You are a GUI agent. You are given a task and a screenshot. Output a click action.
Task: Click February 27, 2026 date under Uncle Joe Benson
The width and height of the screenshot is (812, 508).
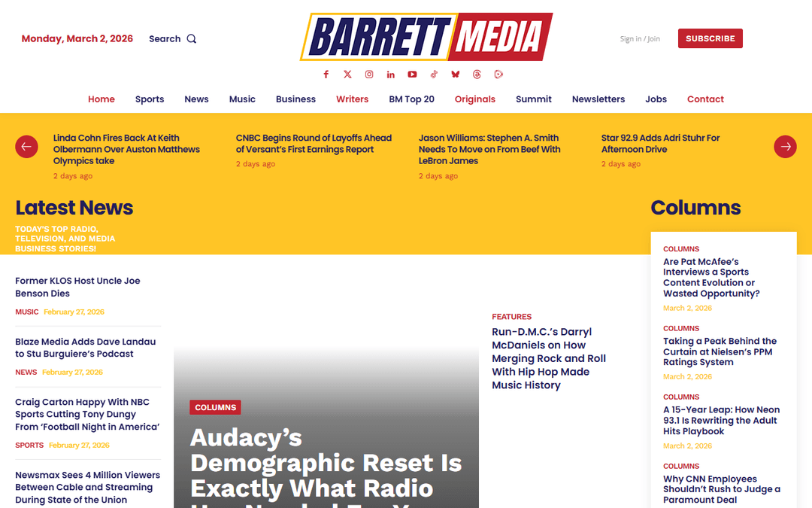tap(74, 312)
